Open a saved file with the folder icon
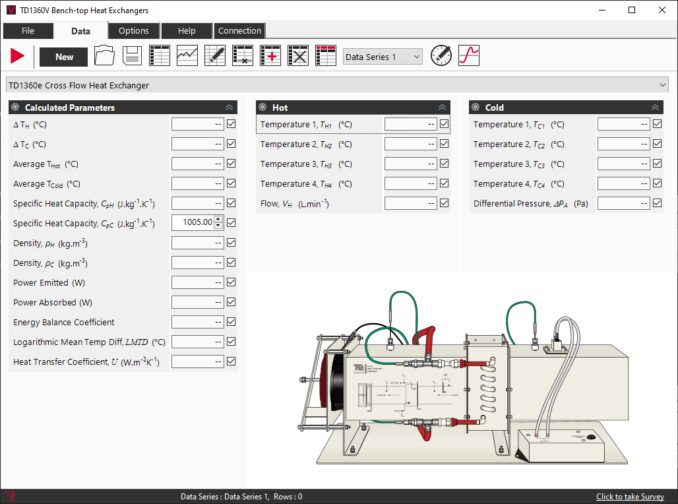Image resolution: width=678 pixels, height=504 pixels. (x=104, y=56)
